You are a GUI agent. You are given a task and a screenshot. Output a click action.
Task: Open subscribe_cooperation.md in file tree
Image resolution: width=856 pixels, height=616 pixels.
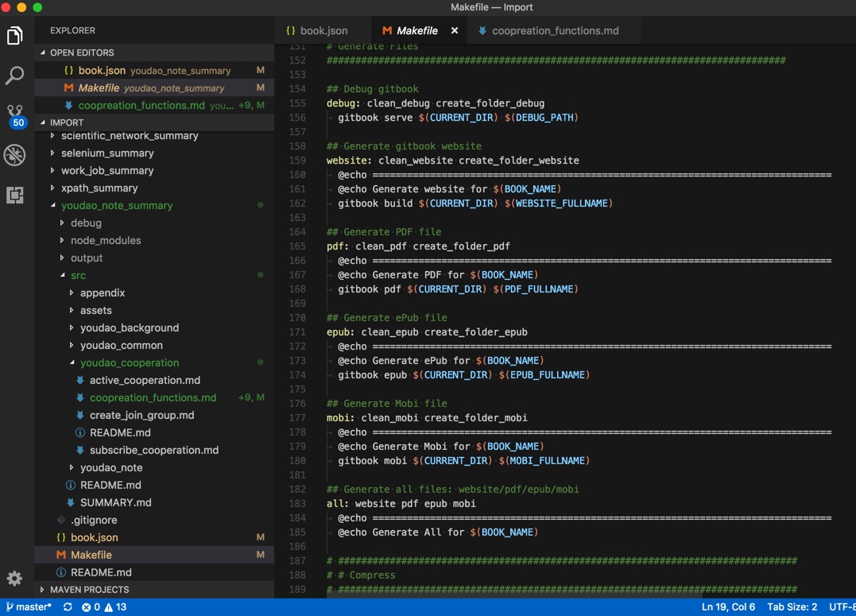click(x=153, y=450)
